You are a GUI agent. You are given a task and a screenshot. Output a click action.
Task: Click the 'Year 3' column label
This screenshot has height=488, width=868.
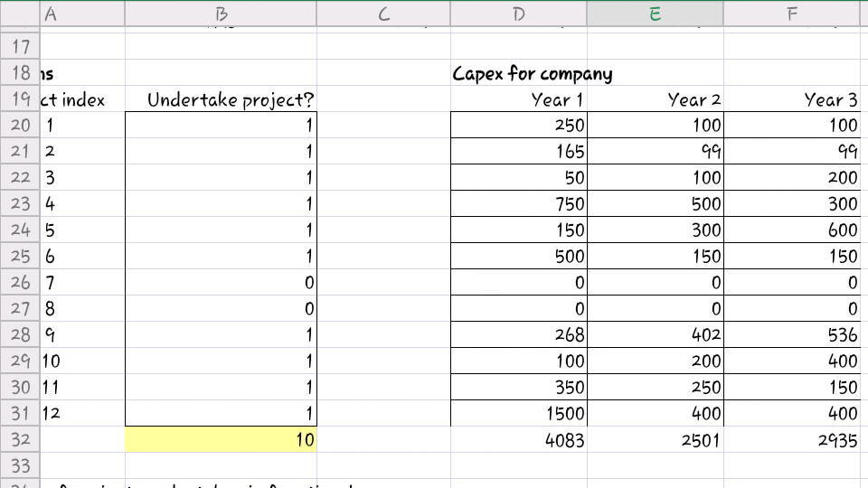pyautogui.click(x=792, y=99)
